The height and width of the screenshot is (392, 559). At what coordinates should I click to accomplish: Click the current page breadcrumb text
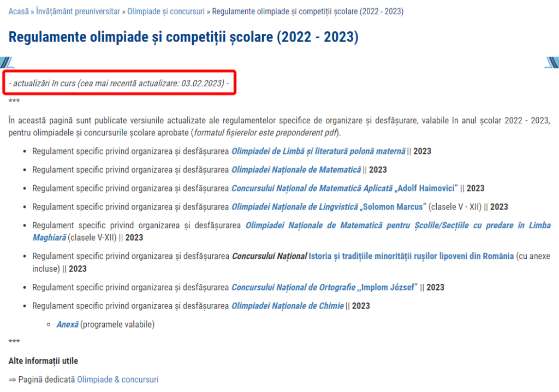click(x=307, y=11)
